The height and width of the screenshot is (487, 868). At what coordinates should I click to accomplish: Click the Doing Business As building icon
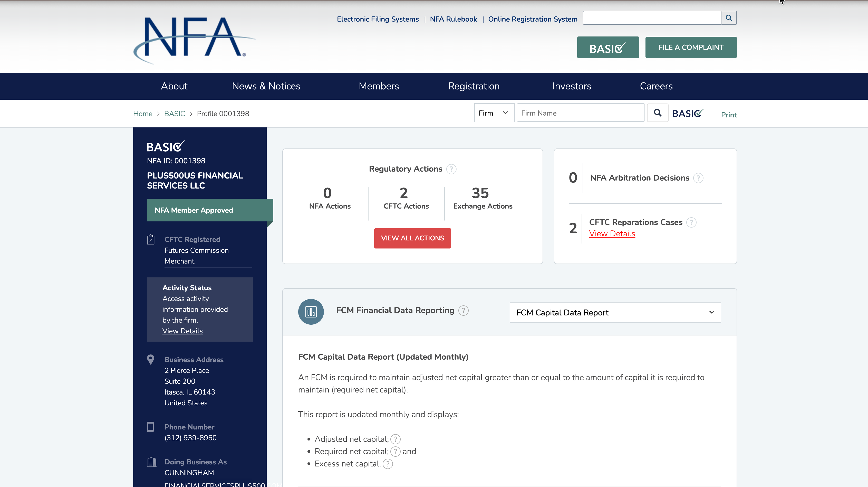[x=152, y=462]
